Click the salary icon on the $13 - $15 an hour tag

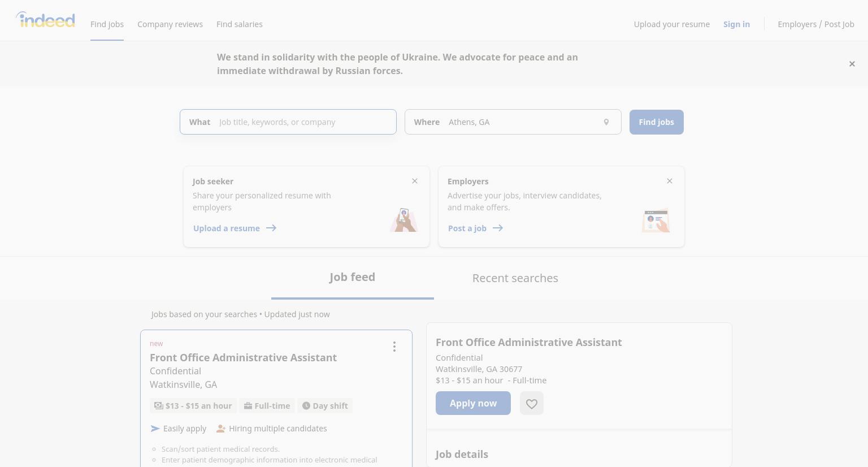click(x=159, y=406)
